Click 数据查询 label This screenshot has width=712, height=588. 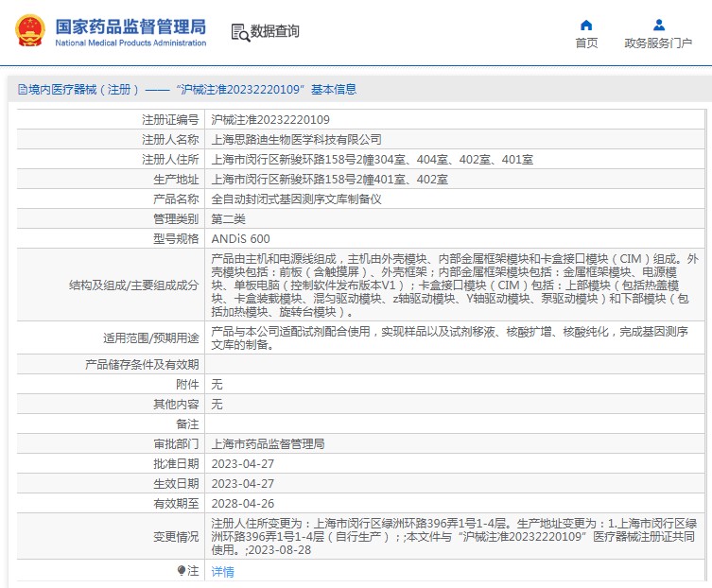click(275, 31)
